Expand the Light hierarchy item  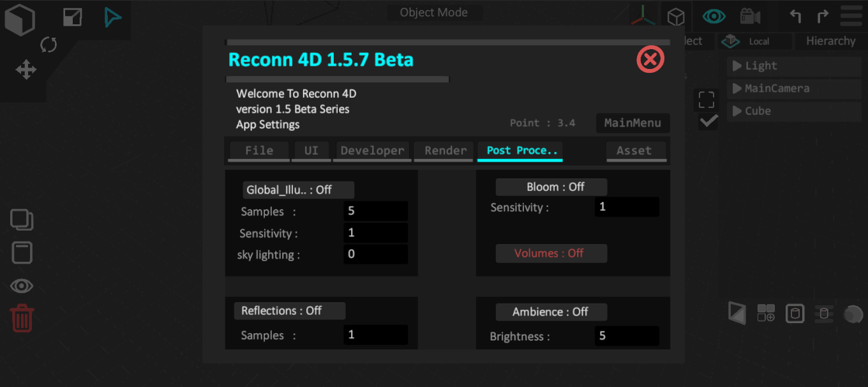click(x=737, y=66)
